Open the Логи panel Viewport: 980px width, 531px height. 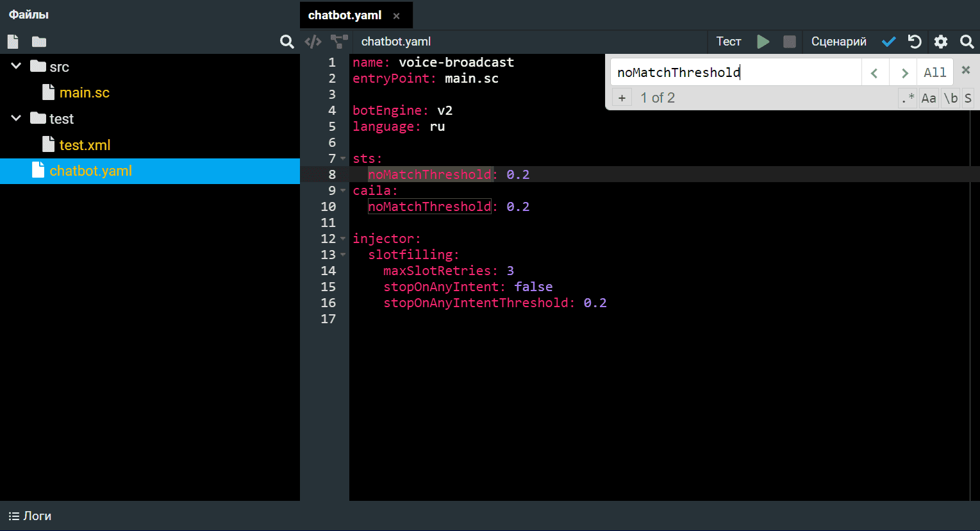29,516
